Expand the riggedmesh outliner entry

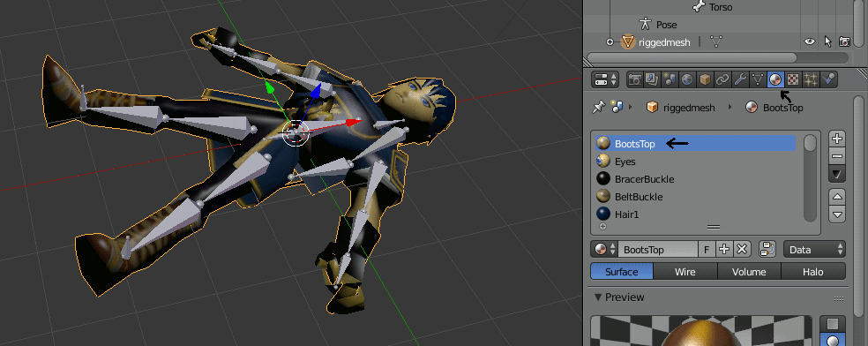[610, 41]
